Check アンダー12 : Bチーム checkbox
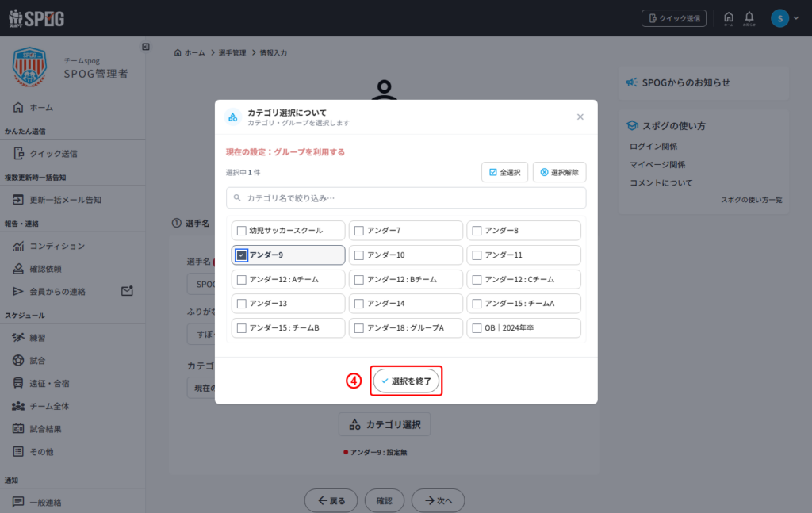The width and height of the screenshot is (812, 513). 359,280
